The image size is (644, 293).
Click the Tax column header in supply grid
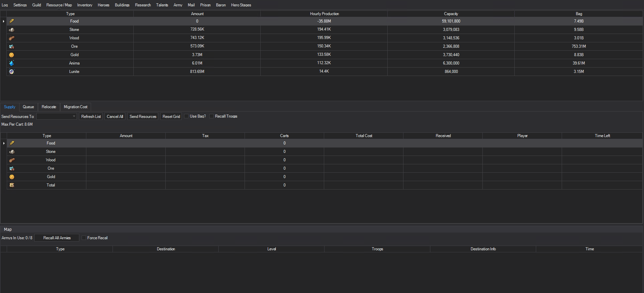(x=205, y=136)
